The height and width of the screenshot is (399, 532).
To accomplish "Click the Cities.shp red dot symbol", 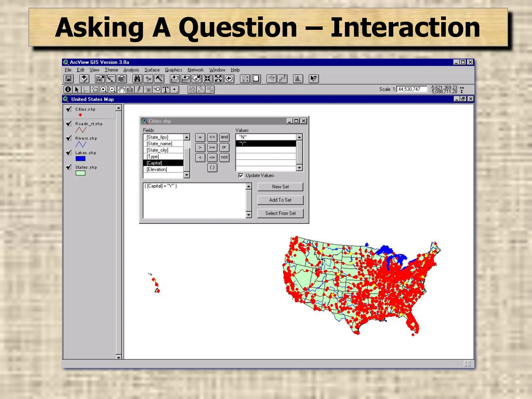I will coord(81,115).
